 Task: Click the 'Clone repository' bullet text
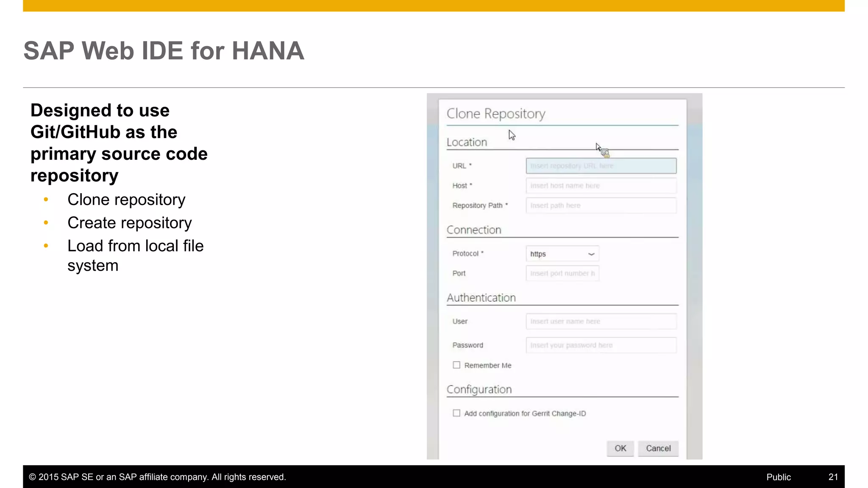click(x=126, y=200)
